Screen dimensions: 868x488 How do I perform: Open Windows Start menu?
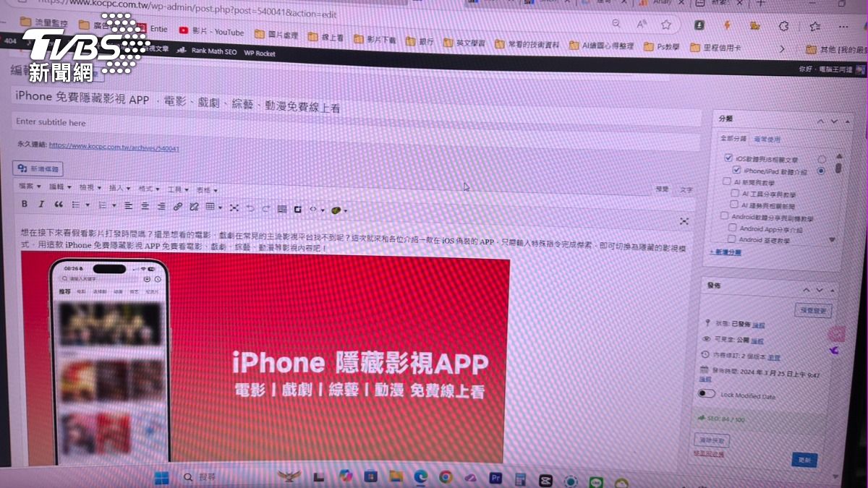[162, 477]
